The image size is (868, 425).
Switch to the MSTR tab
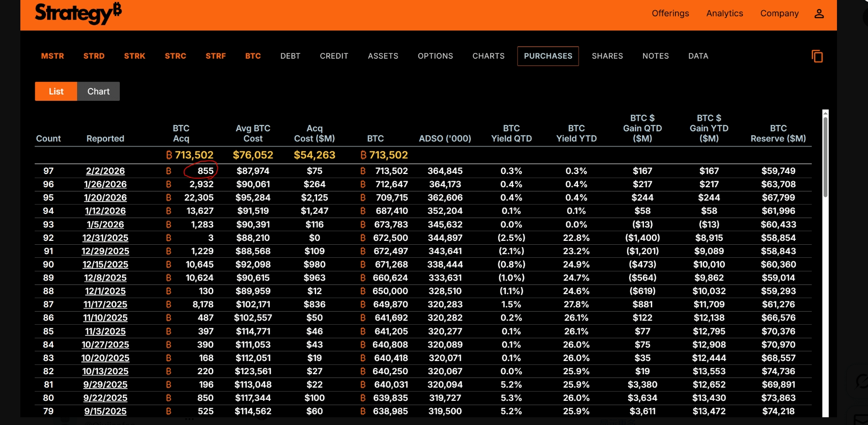(x=52, y=56)
